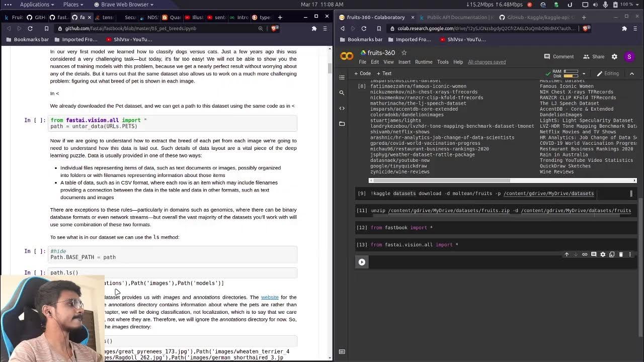This screenshot has width=644, height=362.
Task: Open purple S account avatar in Colab
Action: [x=629, y=57]
